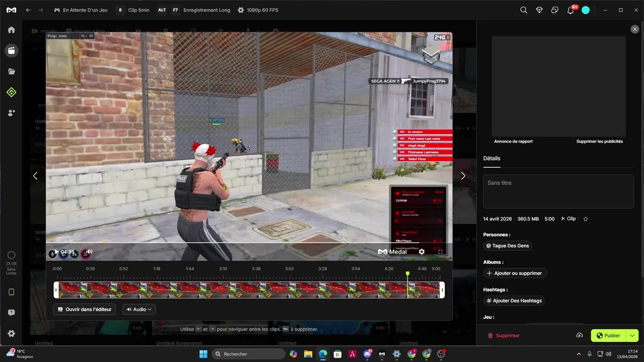Click Ajouter Des Hashtags button
This screenshot has height=362, width=644.
click(x=514, y=301)
